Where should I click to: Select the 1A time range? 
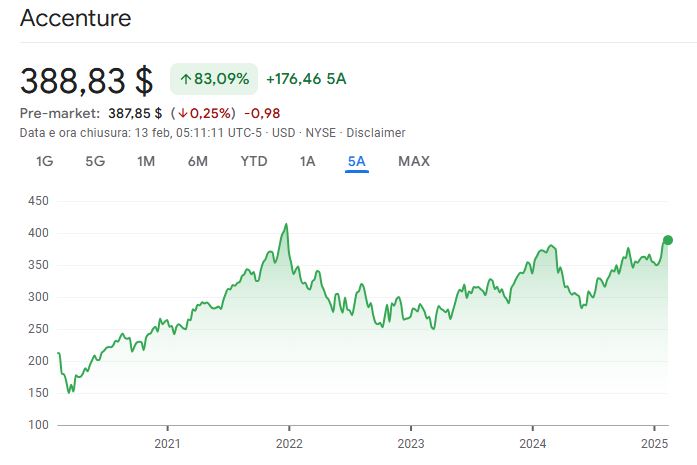pyautogui.click(x=308, y=161)
